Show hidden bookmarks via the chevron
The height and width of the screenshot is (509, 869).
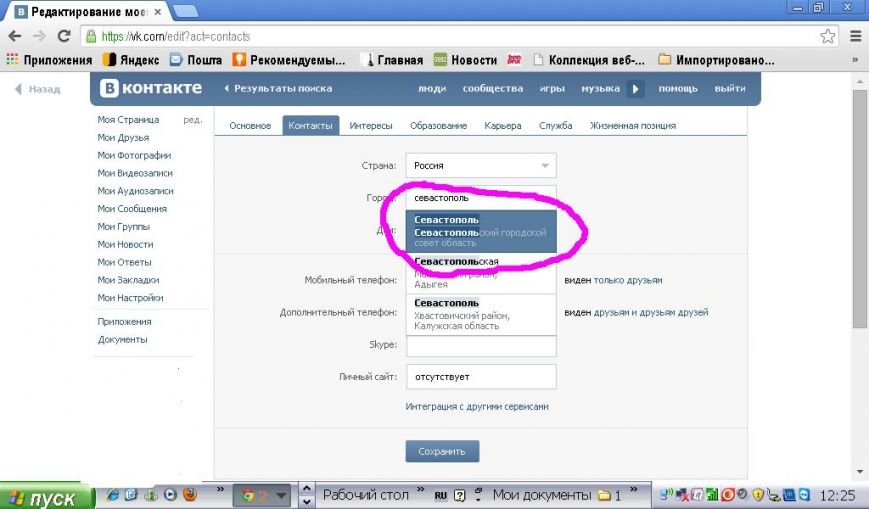(x=855, y=60)
